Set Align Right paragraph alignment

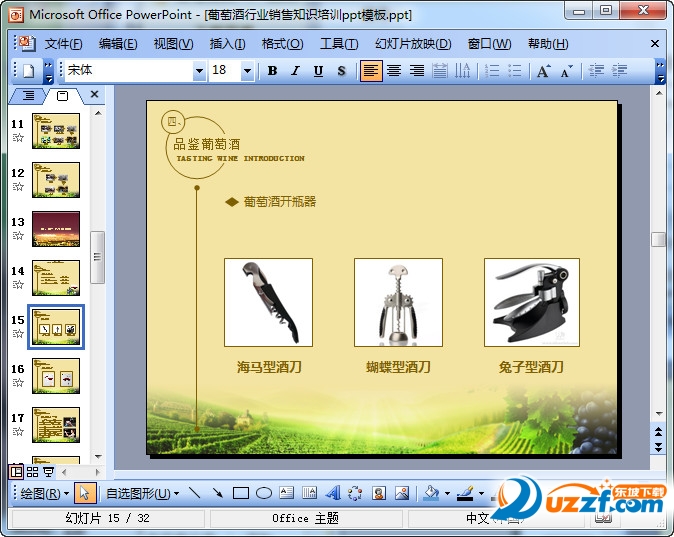pyautogui.click(x=417, y=71)
